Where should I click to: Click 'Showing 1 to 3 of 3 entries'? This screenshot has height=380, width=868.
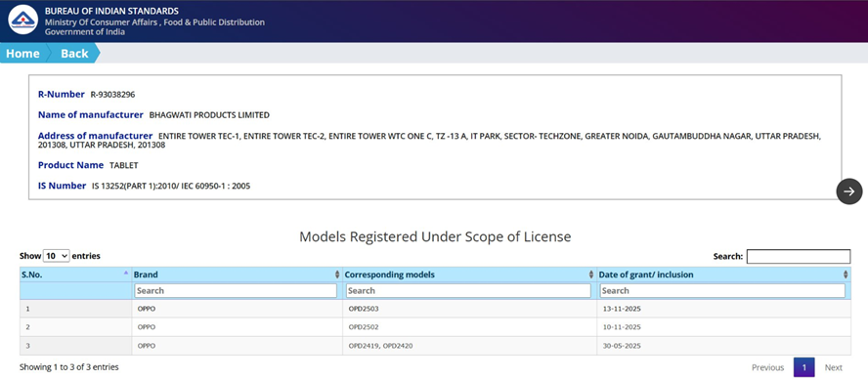69,366
